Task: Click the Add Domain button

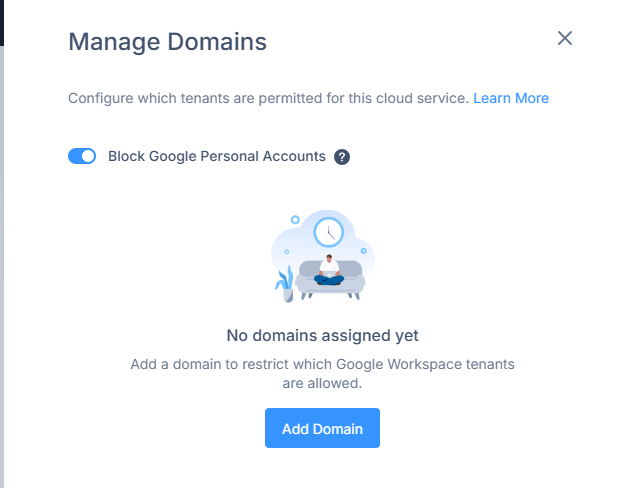Action: click(322, 428)
